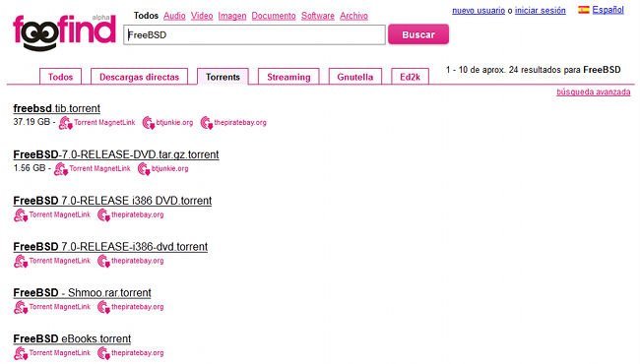This screenshot has width=640, height=364.
Task: Click btjunkie.org icon under freebsd.tib.torrent
Action: (x=149, y=123)
